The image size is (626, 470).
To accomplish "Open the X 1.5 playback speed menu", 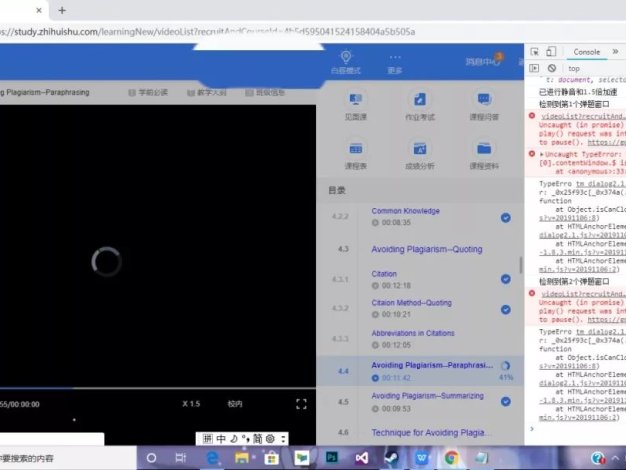I will click(191, 404).
